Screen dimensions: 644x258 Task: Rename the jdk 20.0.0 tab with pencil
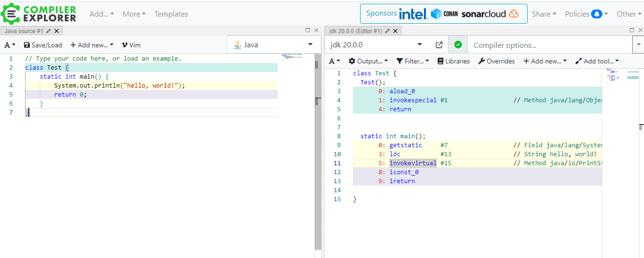[x=387, y=31]
